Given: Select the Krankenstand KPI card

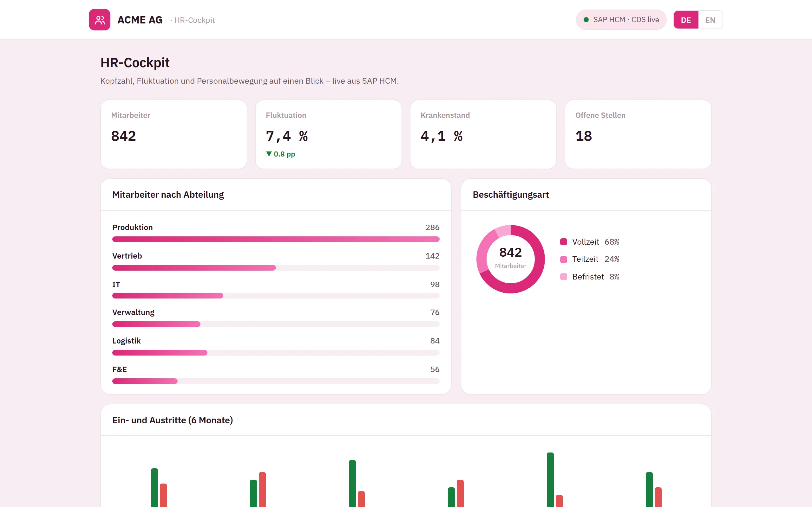Looking at the screenshot, I should [483, 134].
